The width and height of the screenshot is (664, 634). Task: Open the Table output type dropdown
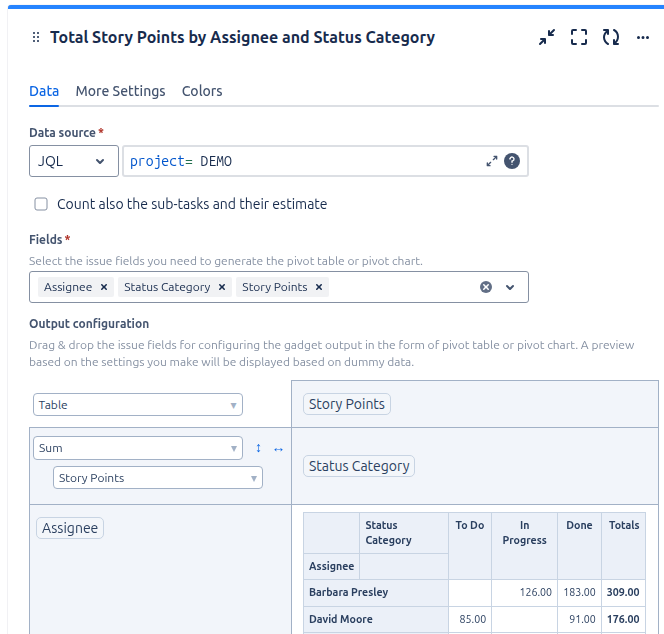tap(138, 405)
